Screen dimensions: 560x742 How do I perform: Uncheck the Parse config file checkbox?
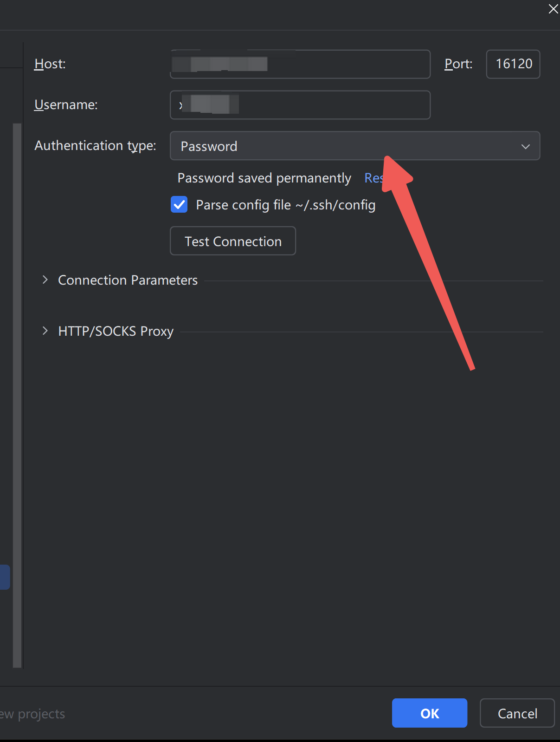tap(179, 204)
